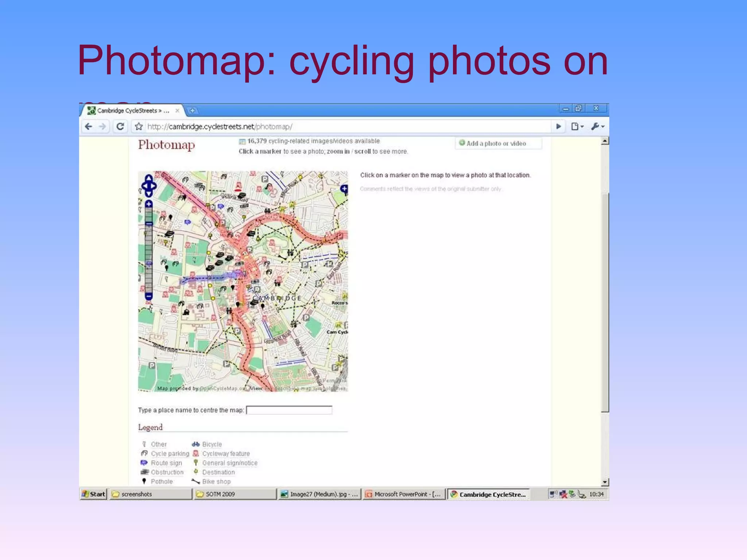The image size is (747, 560).
Task: Click the page scrollbar down arrow
Action: (x=605, y=482)
